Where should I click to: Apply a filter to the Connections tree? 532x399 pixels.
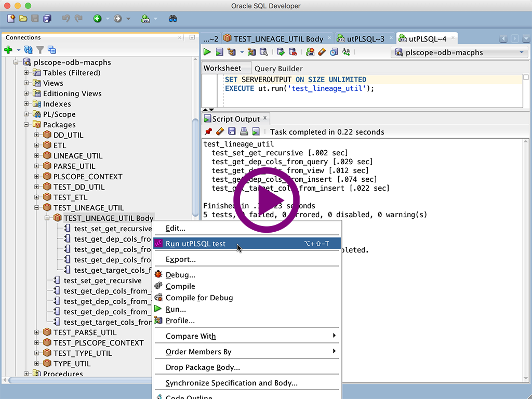(x=39, y=49)
